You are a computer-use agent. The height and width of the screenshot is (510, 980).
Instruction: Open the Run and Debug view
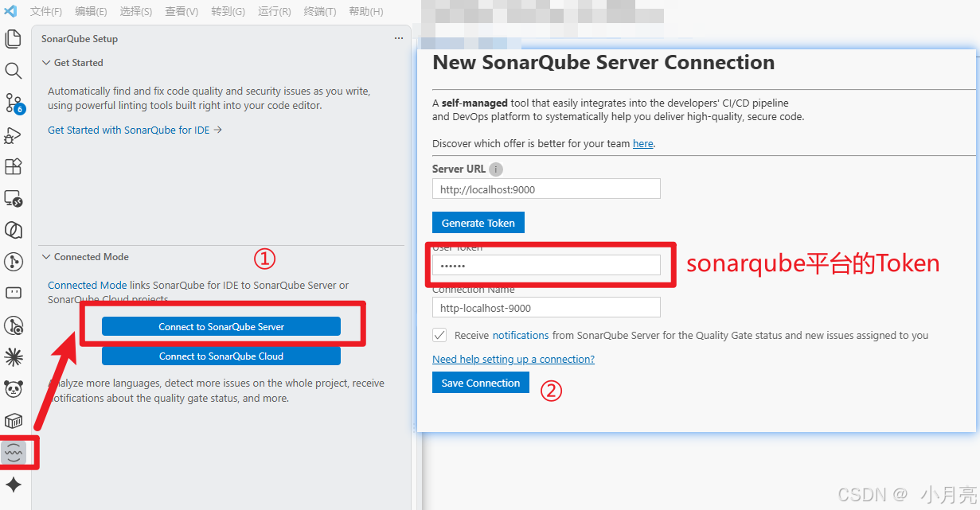[14, 134]
